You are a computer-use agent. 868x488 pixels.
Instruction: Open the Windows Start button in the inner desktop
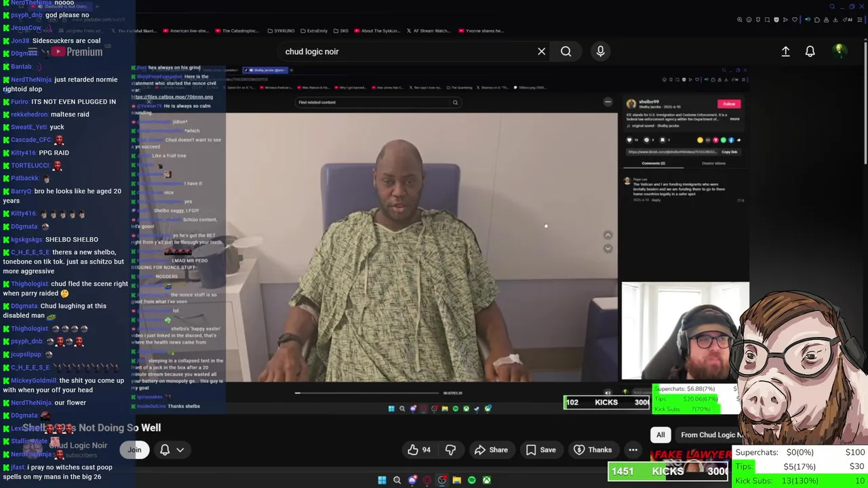pyautogui.click(x=391, y=409)
